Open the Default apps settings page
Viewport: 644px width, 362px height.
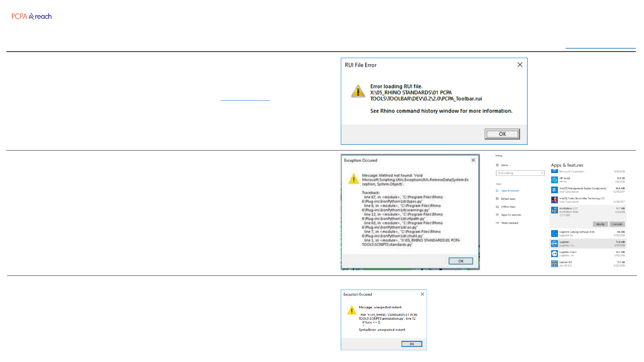508,199
